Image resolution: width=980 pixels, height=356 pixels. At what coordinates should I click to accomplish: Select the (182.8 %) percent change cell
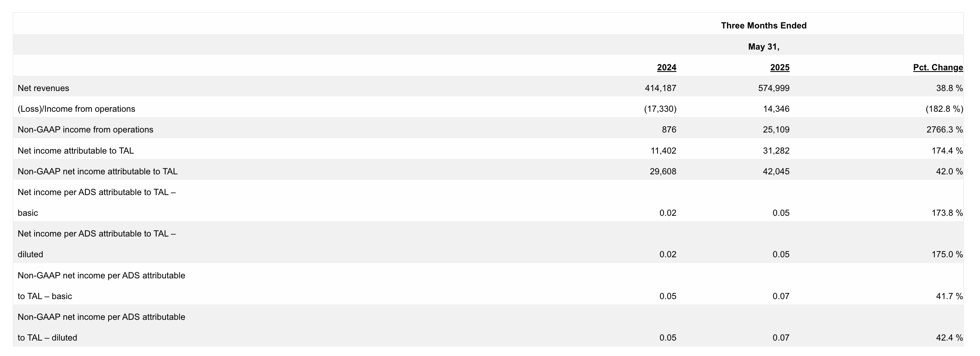944,109
